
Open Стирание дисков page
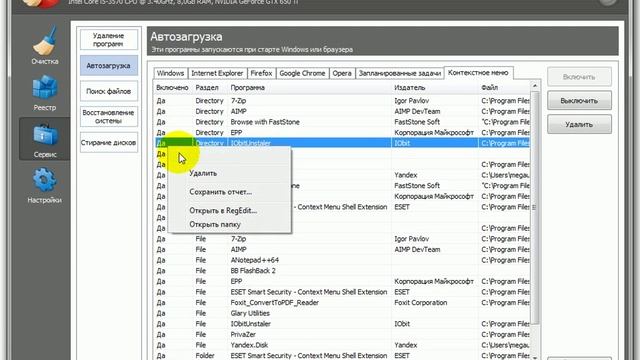pos(109,142)
